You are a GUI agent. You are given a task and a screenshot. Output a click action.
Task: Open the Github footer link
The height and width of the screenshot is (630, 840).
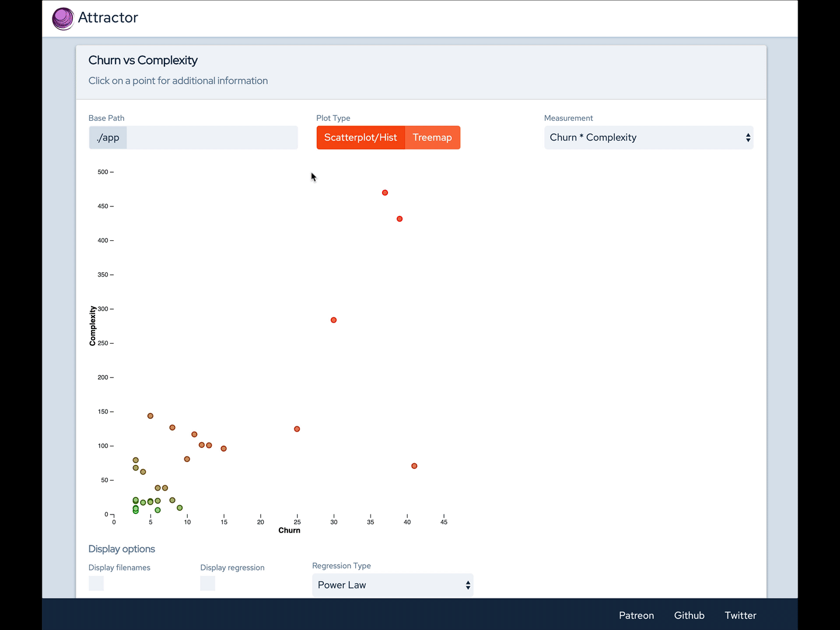[x=689, y=615]
